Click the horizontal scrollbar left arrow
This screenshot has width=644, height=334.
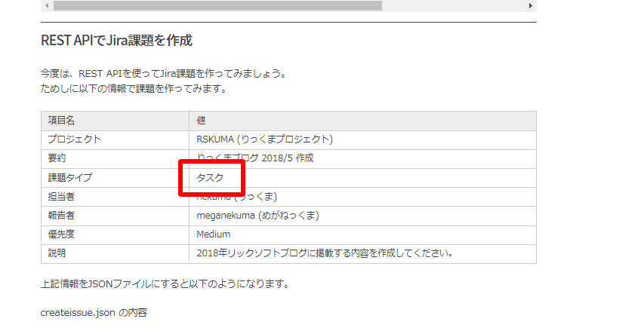[x=47, y=6]
